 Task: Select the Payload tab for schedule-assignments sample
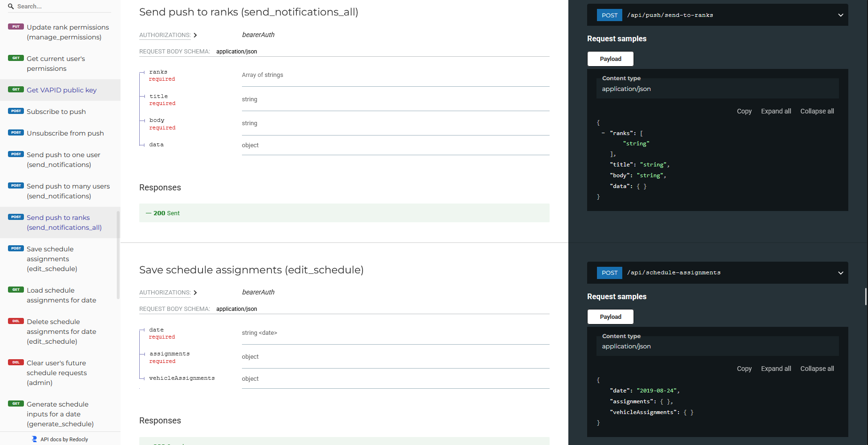610,317
